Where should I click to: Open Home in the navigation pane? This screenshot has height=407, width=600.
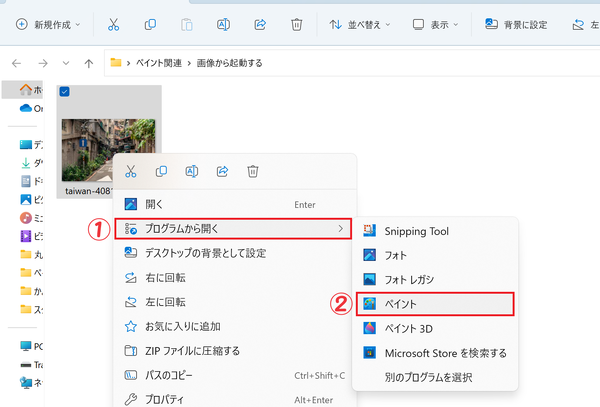point(23,90)
